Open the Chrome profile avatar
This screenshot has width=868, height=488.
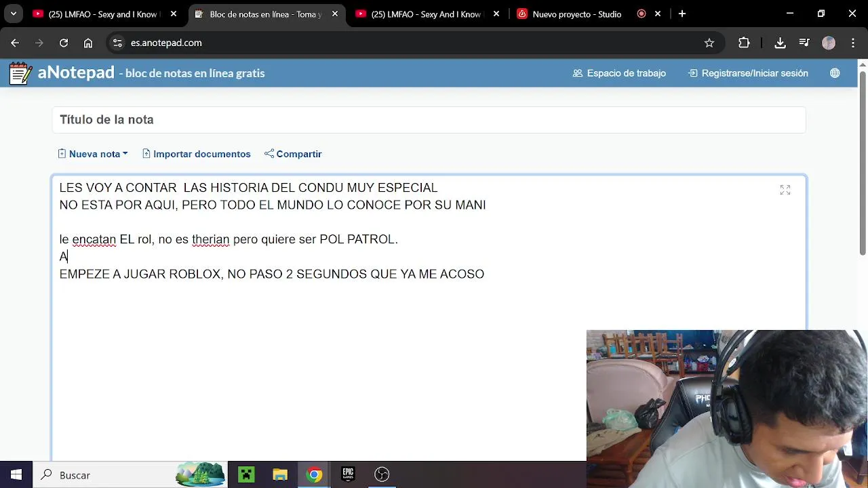pos(829,43)
